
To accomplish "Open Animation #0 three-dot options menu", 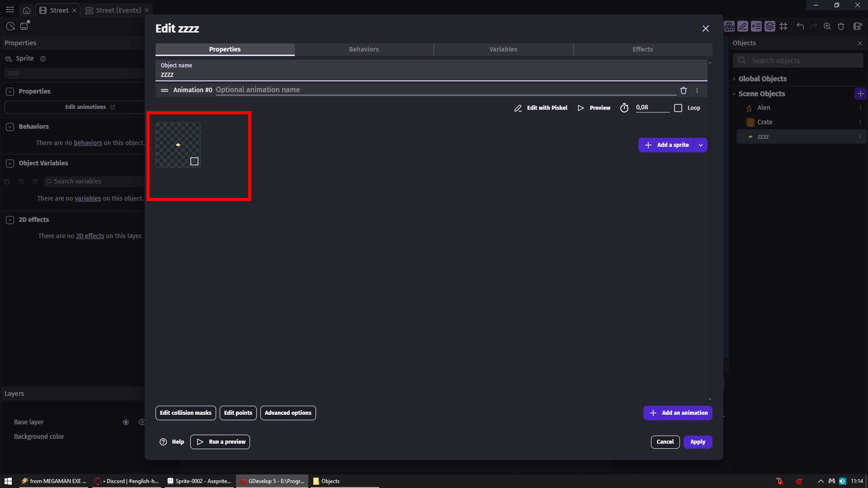I will tap(697, 90).
